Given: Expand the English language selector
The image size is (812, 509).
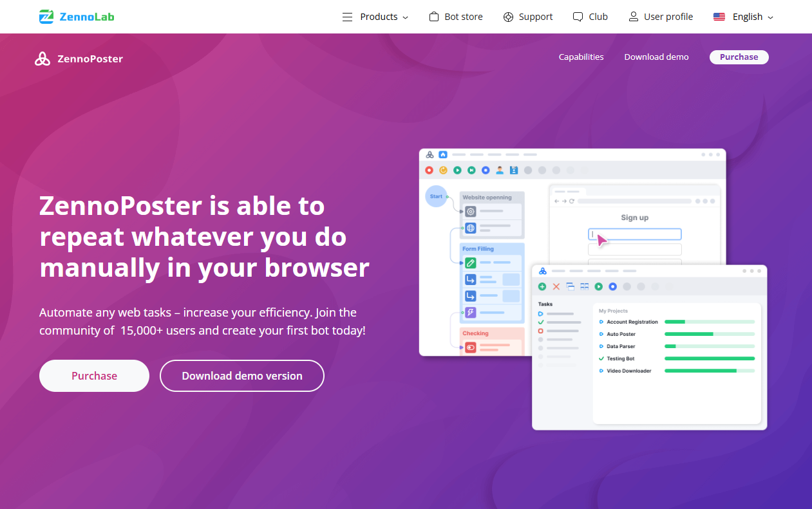Looking at the screenshot, I should point(743,17).
